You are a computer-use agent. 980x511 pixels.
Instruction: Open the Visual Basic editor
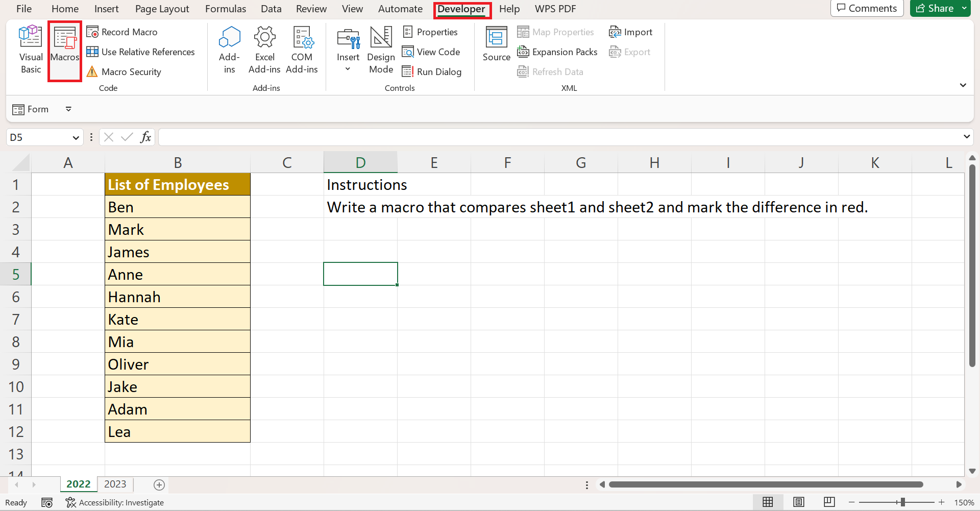pos(31,50)
